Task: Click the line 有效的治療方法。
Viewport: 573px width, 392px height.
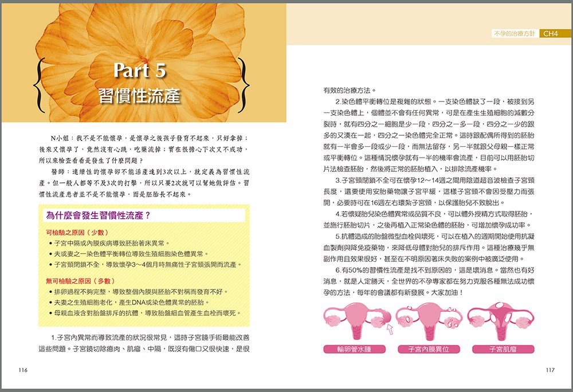Action: tap(350, 90)
